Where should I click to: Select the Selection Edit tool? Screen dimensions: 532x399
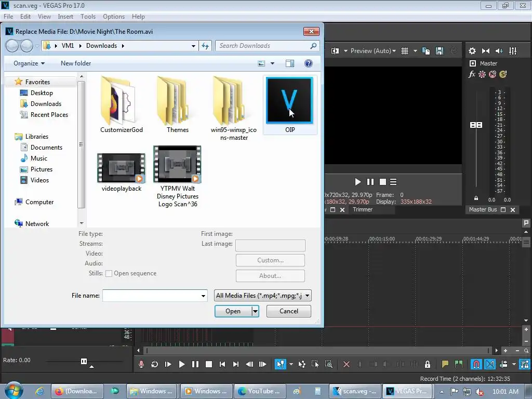pyautogui.click(x=315, y=364)
